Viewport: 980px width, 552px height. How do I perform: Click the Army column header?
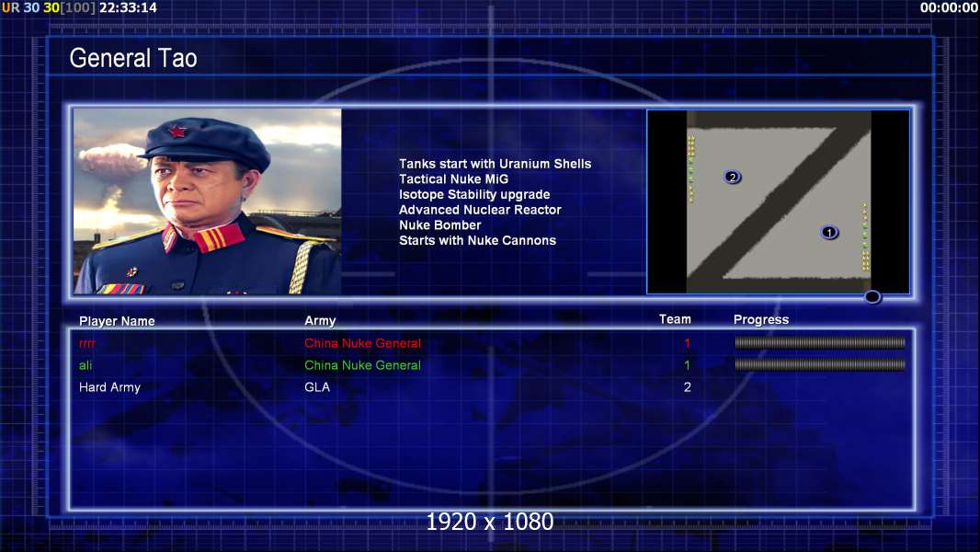320,321
